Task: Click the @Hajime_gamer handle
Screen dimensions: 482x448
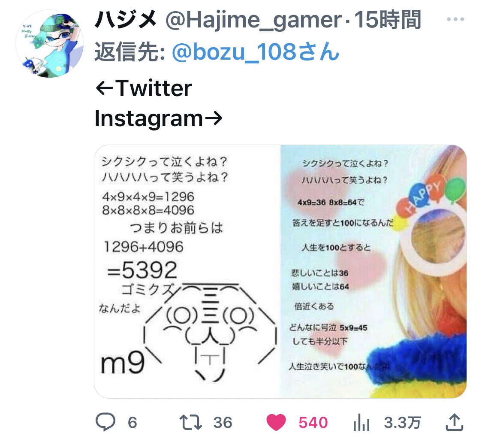Action: [x=253, y=20]
